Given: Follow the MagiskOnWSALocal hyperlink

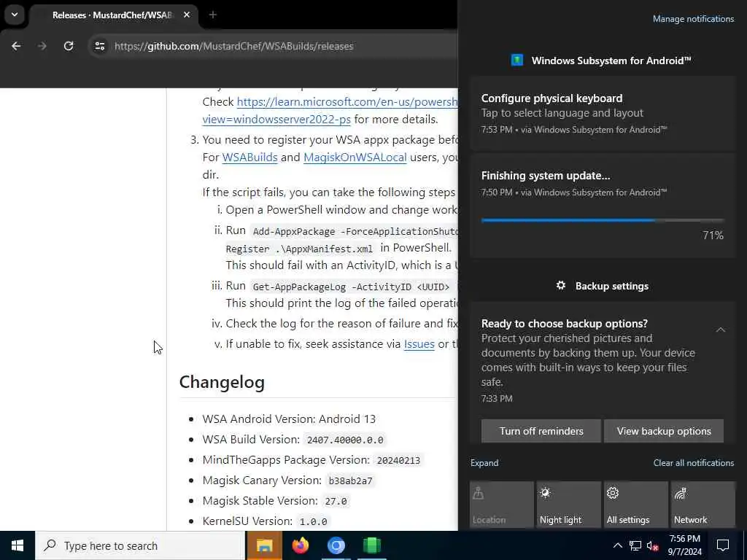Looking at the screenshot, I should click(355, 157).
